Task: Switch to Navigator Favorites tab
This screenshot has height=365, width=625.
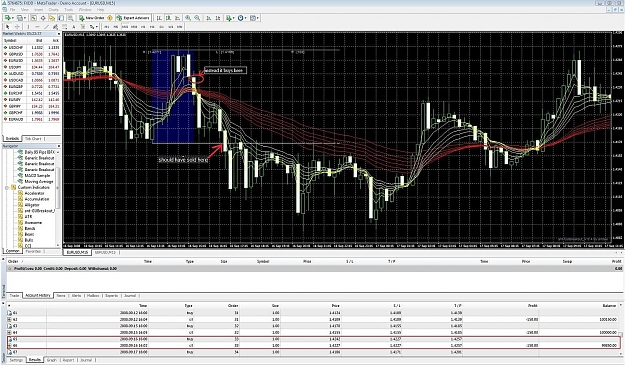Action: point(33,251)
